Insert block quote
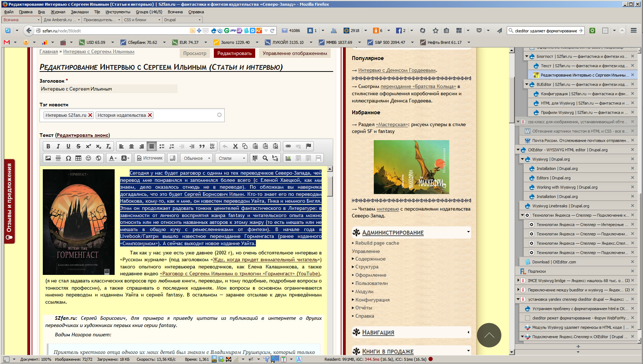This screenshot has height=364, width=643. pyautogui.click(x=202, y=146)
